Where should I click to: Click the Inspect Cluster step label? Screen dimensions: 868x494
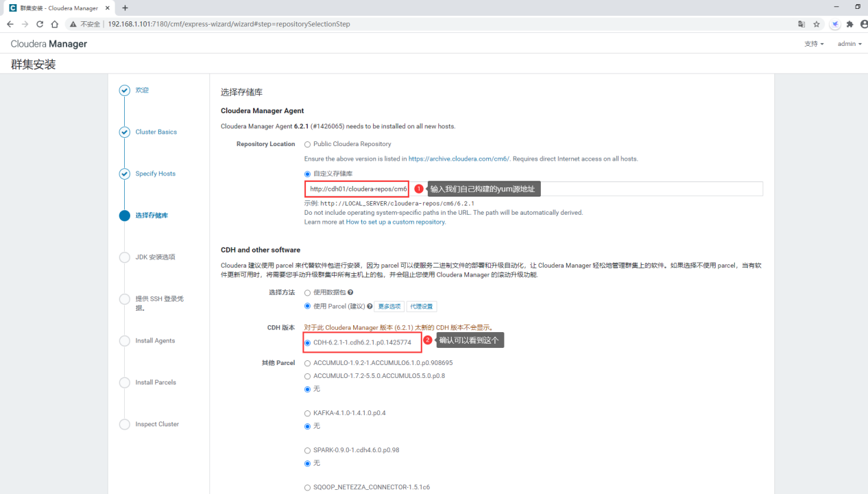157,425
